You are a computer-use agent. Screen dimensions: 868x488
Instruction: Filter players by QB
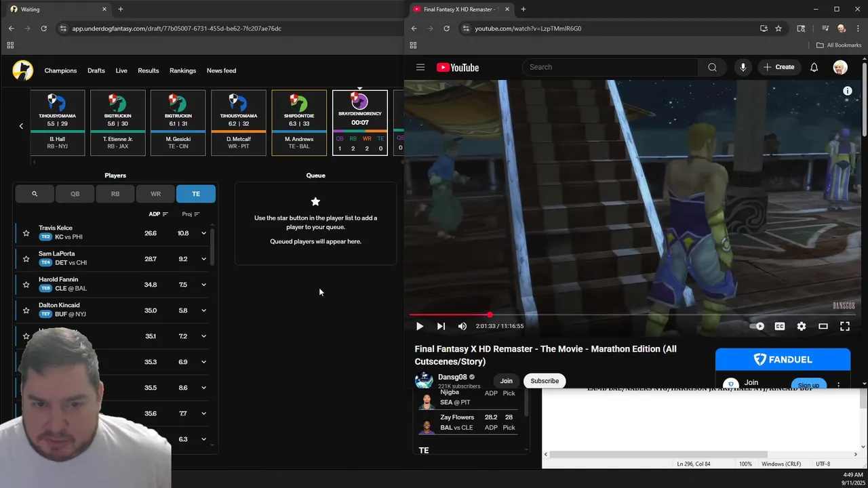point(75,194)
